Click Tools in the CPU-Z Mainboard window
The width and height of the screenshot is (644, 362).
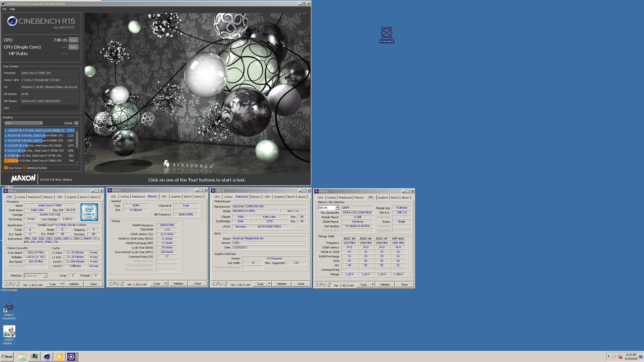(x=260, y=284)
